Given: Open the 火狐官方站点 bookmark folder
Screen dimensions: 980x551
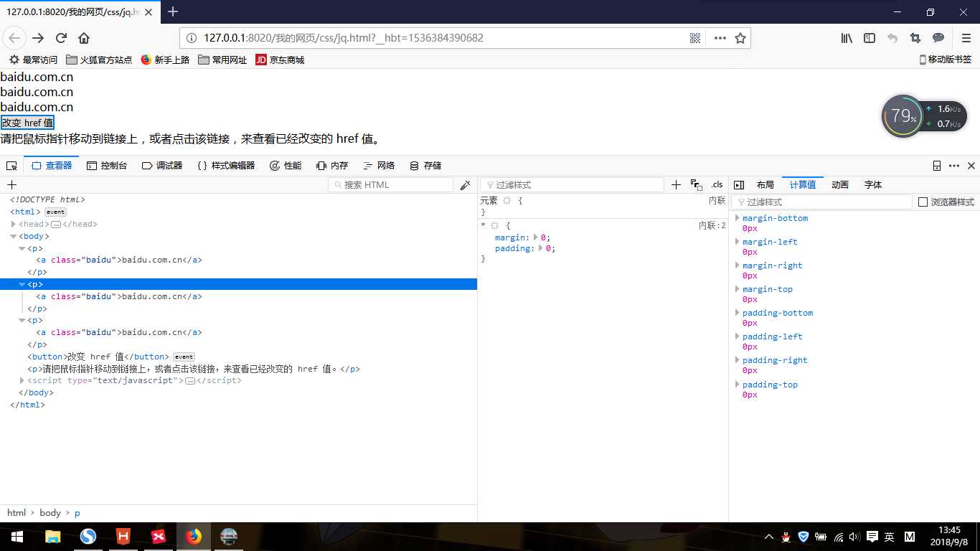Looking at the screenshot, I should point(99,60).
